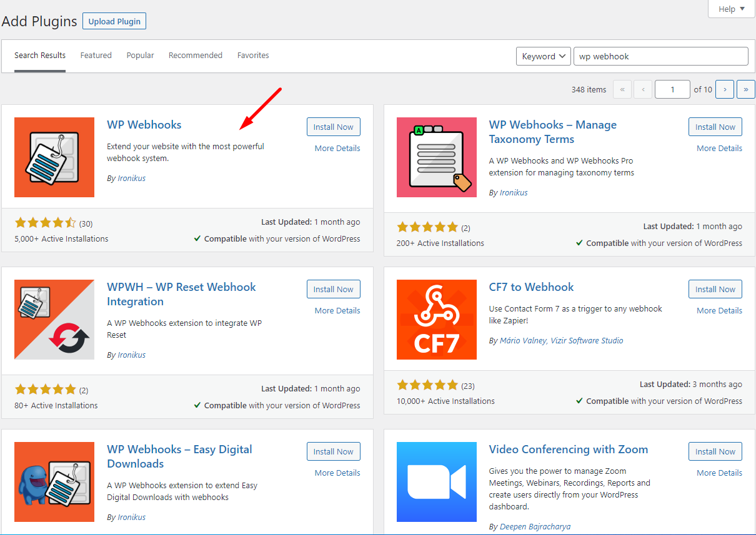Viewport: 756px width, 535px height.
Task: Switch to the Search Results tab
Action: point(40,56)
